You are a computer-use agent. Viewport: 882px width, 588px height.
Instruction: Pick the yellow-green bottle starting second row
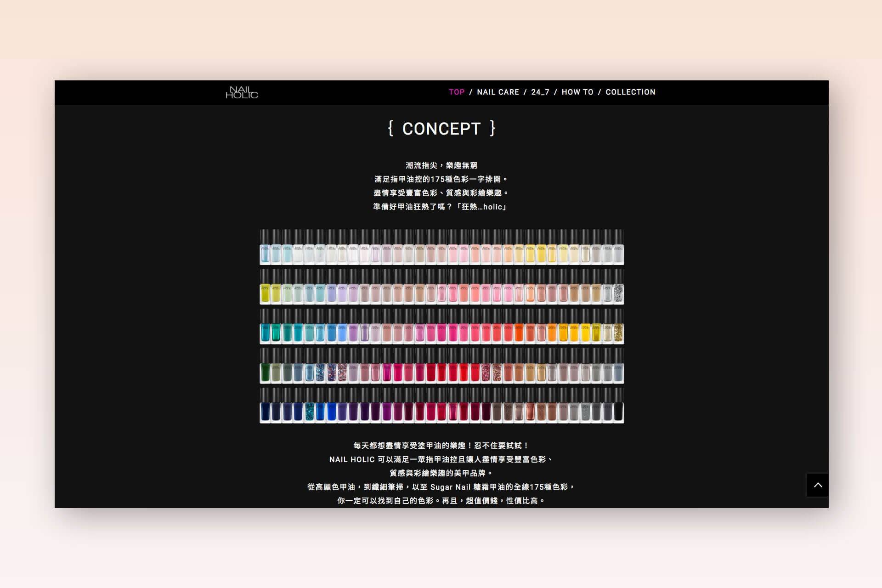click(265, 292)
